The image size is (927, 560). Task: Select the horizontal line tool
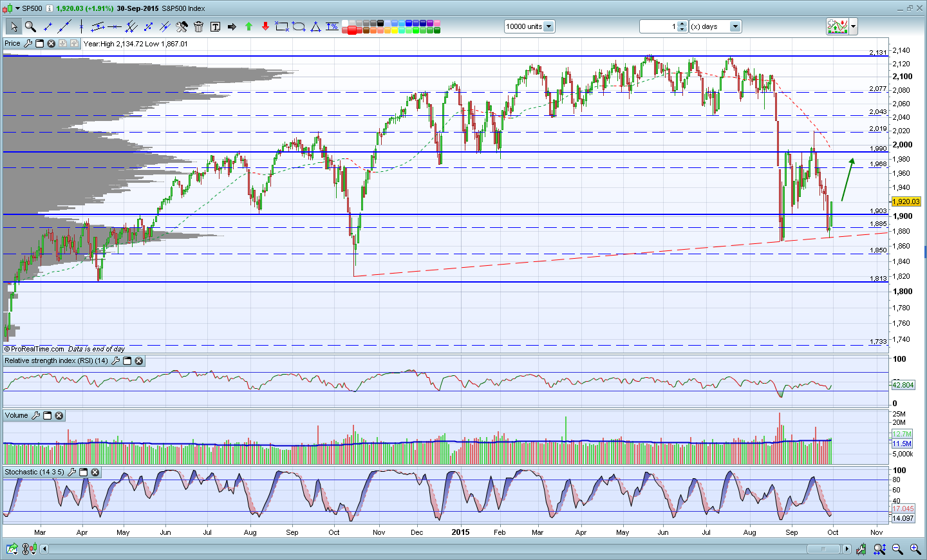coord(115,26)
